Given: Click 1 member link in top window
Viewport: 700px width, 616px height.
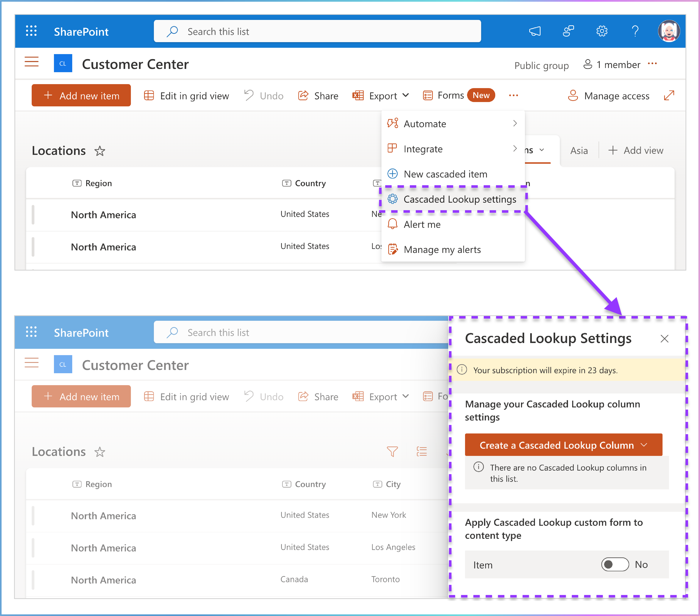Looking at the screenshot, I should [x=612, y=65].
